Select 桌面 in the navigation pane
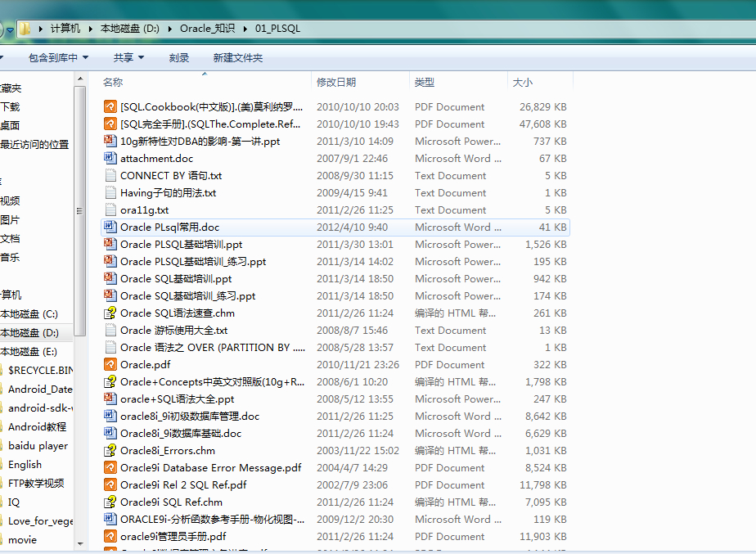756x554 pixels. tap(10, 125)
